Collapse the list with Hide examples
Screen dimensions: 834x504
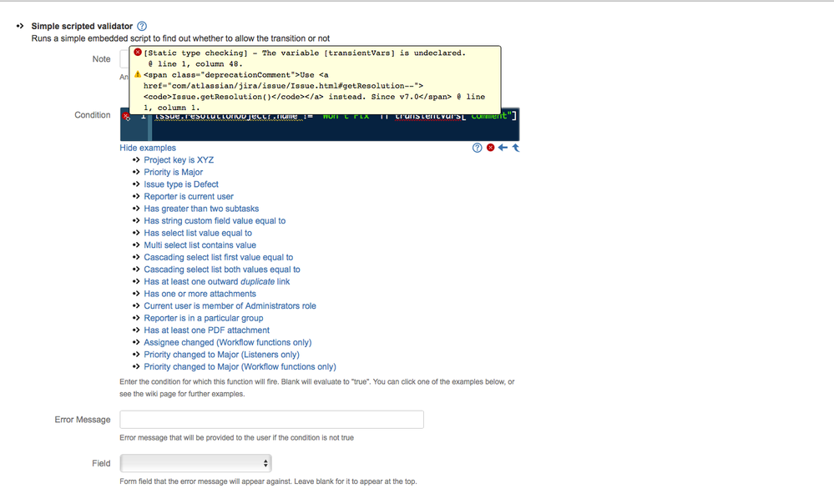(x=147, y=148)
